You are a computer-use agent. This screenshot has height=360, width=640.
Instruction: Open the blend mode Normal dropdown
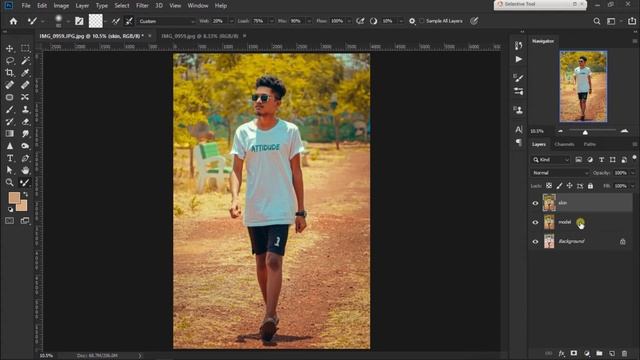coord(560,173)
